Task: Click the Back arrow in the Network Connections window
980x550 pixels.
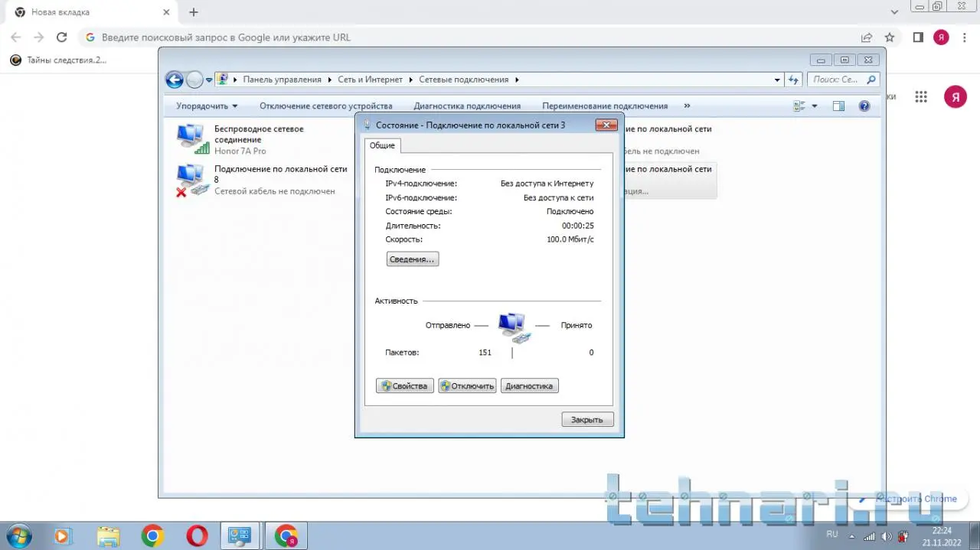Action: click(x=175, y=80)
